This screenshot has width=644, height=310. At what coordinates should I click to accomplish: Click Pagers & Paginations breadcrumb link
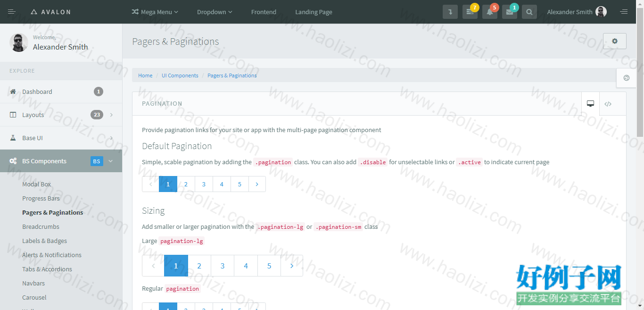(232, 75)
